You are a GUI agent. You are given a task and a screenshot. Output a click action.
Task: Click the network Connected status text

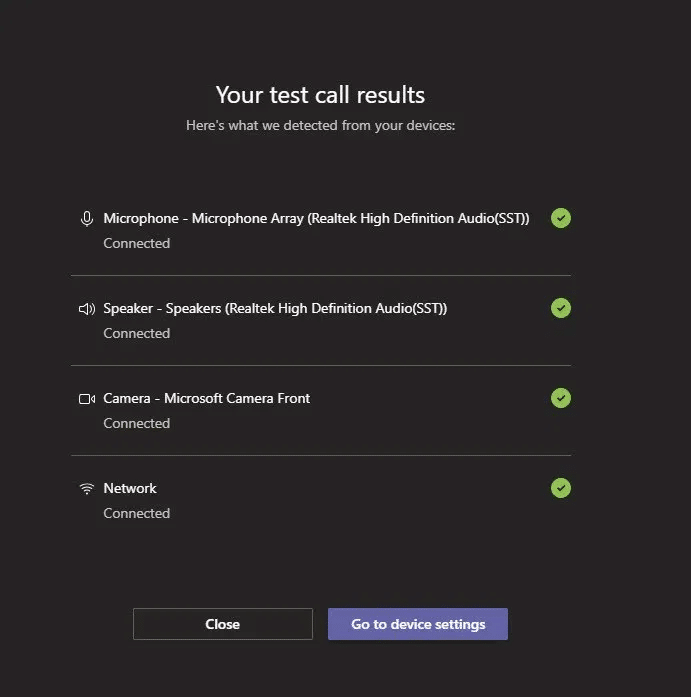point(137,513)
